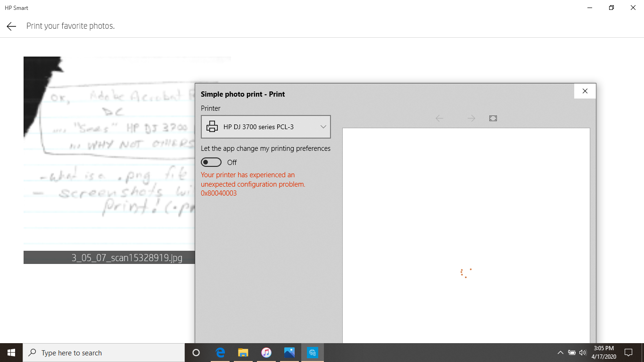644x362 pixels.
Task: Open the Action Center notifications icon
Action: tap(628, 353)
